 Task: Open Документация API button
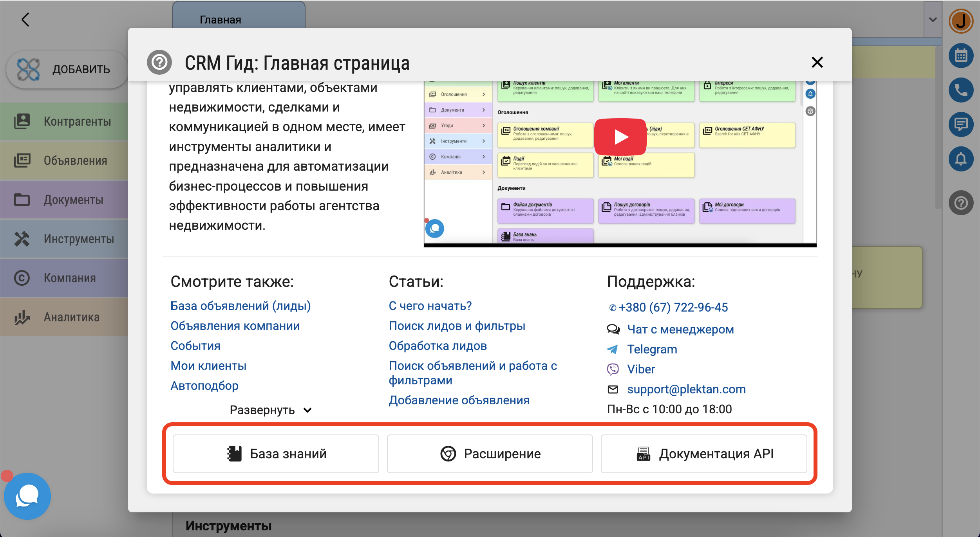click(x=703, y=454)
